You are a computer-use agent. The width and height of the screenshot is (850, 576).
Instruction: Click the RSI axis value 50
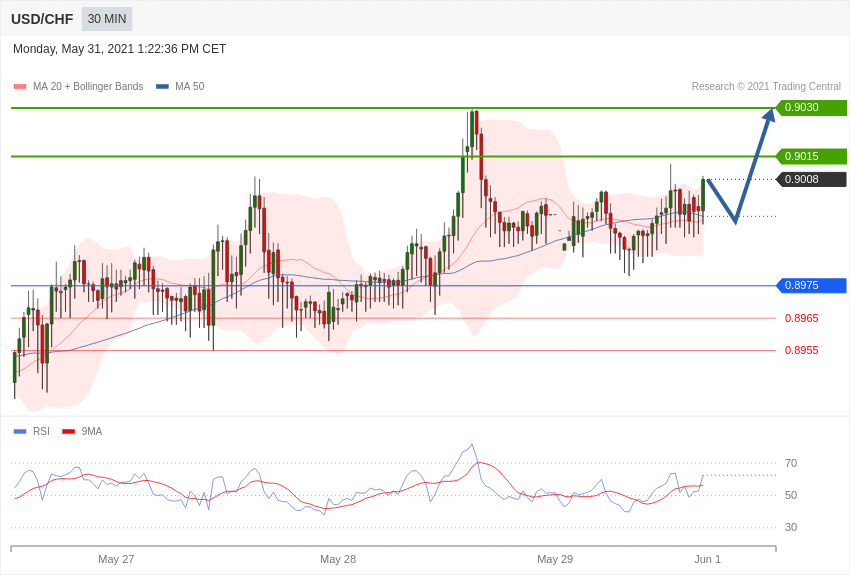click(x=791, y=495)
